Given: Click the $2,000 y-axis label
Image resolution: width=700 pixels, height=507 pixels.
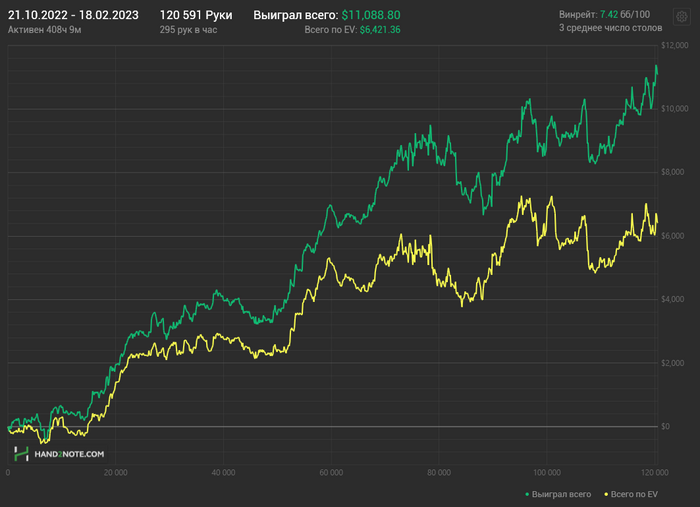Looking at the screenshot, I should [673, 363].
